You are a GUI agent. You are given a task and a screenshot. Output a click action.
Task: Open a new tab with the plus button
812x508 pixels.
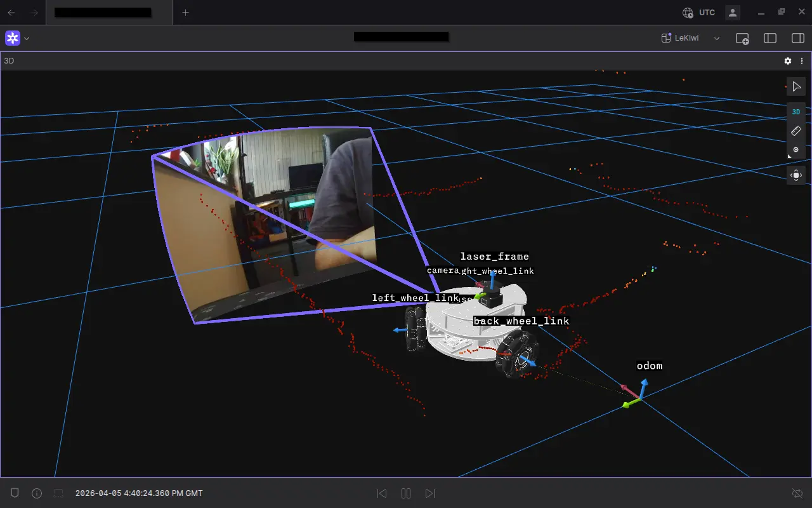pos(185,13)
